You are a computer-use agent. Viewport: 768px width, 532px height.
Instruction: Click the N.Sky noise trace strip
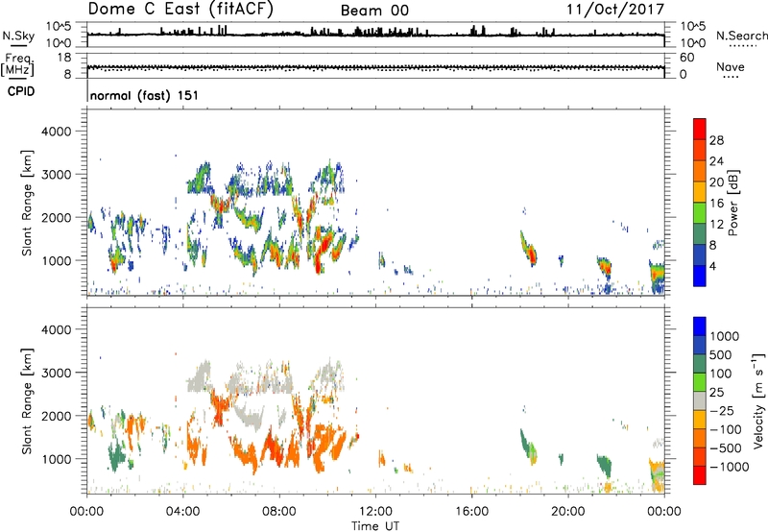coord(375,35)
